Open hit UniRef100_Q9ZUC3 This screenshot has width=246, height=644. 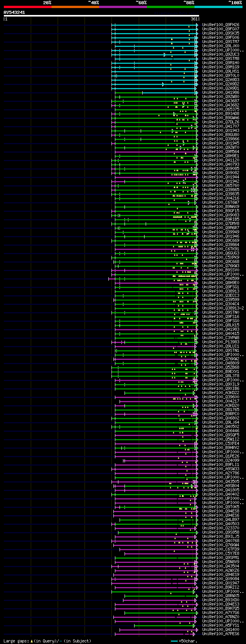221,54
